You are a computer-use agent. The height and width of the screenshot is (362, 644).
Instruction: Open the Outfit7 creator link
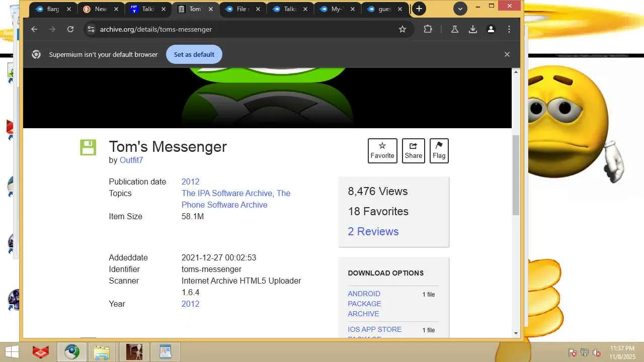(x=131, y=160)
